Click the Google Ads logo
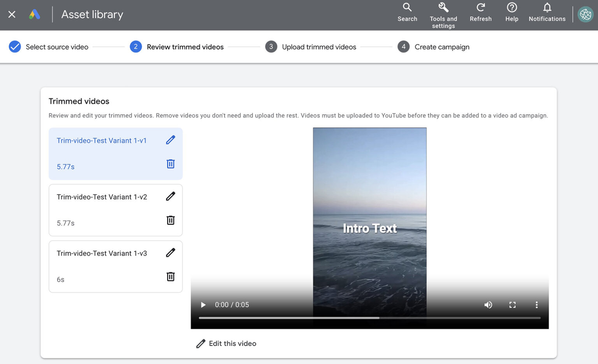The height and width of the screenshot is (364, 598). [x=35, y=14]
